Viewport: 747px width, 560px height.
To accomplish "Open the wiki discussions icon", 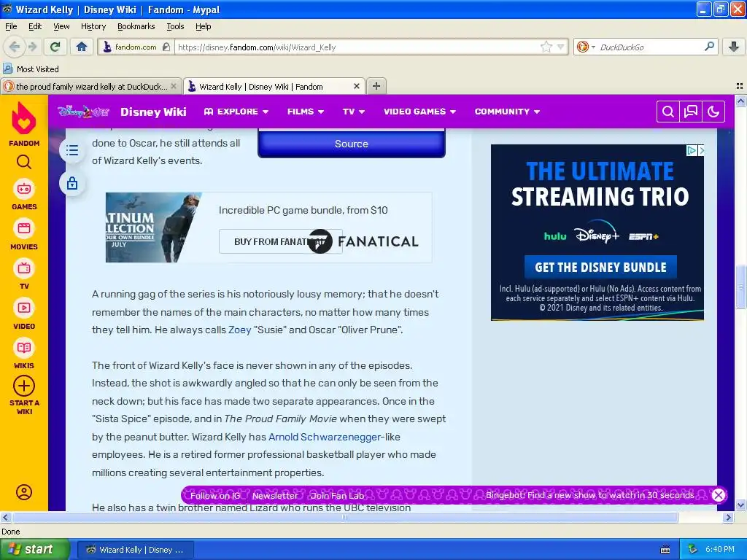I will [x=691, y=112].
